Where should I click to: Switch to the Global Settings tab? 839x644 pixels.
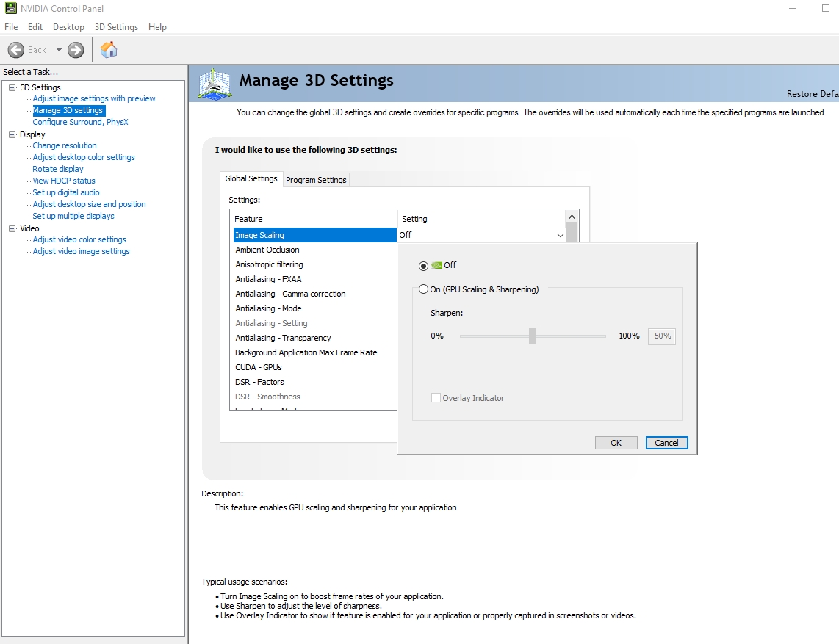click(x=251, y=178)
